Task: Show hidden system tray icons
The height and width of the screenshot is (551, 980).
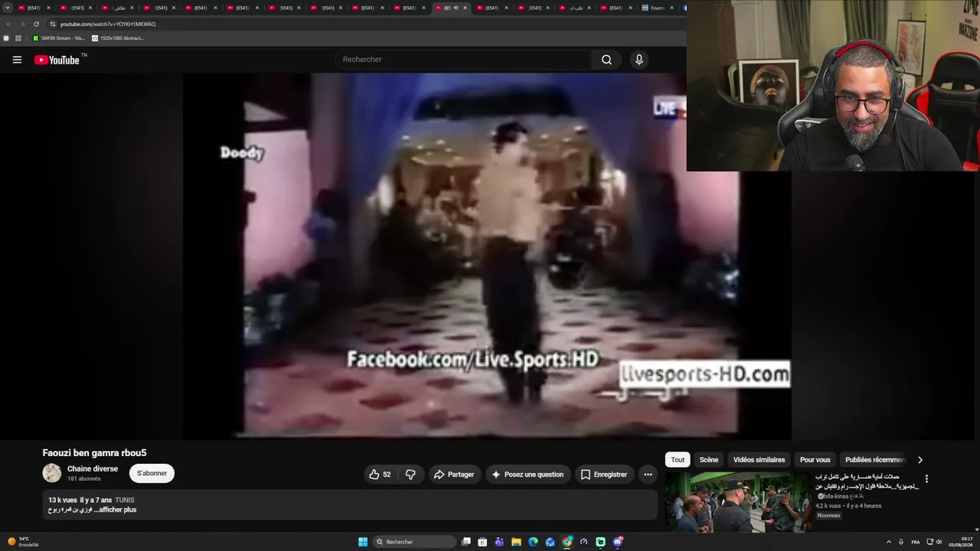Action: [x=888, y=542]
